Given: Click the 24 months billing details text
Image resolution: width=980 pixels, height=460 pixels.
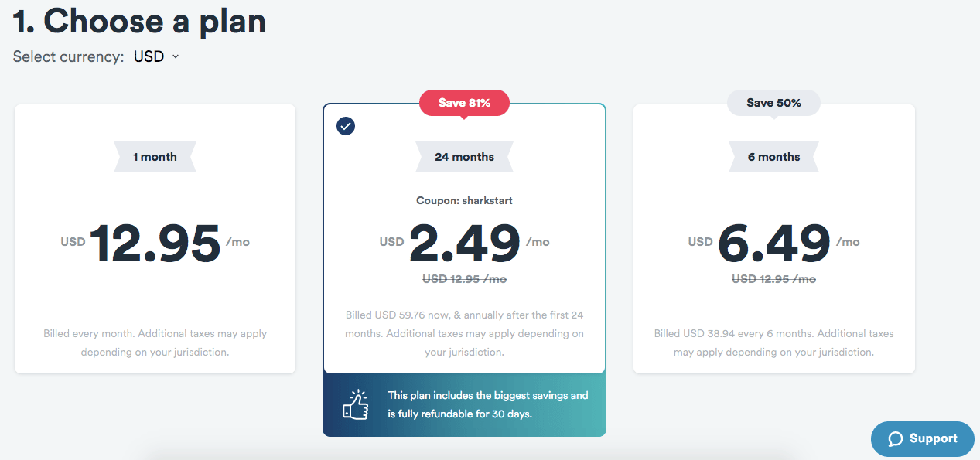Looking at the screenshot, I should pos(464,332).
